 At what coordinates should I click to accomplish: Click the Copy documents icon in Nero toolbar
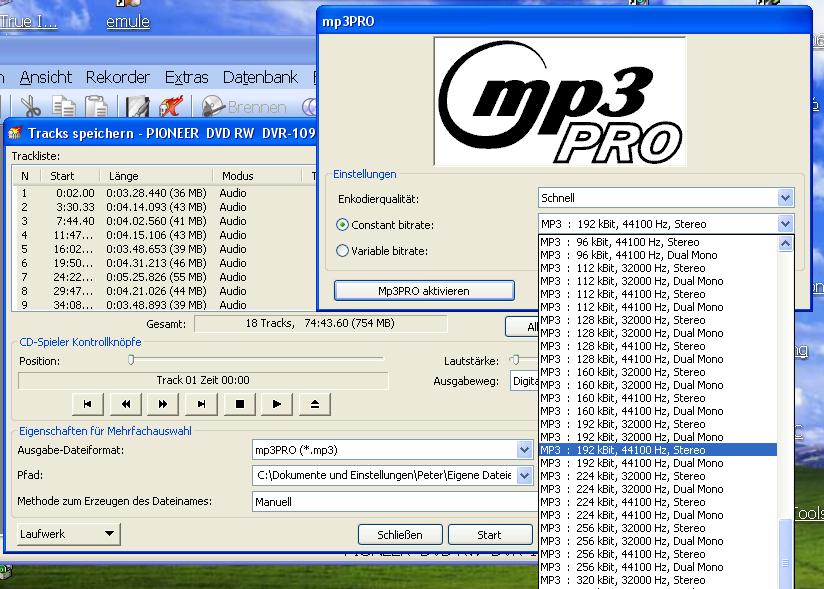64,107
